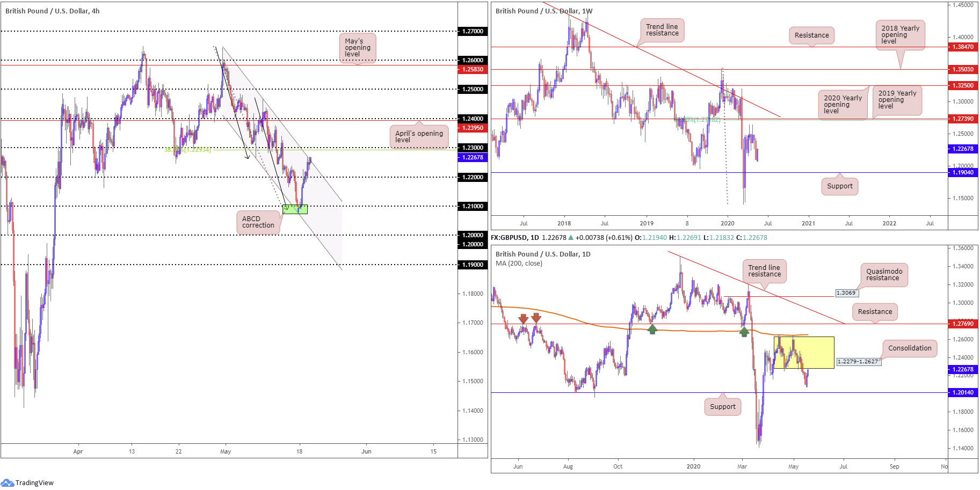
Task: Select the 'April's opening level' callout
Action: click(x=419, y=136)
